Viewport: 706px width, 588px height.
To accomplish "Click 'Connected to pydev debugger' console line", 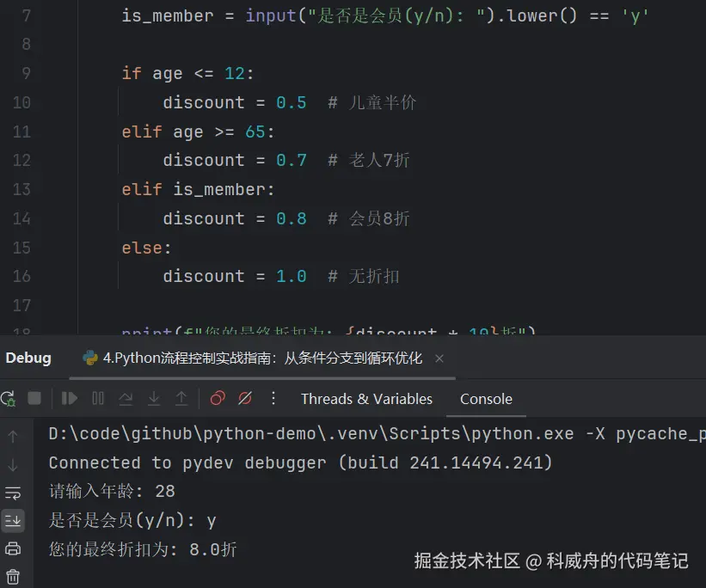I will (300, 462).
